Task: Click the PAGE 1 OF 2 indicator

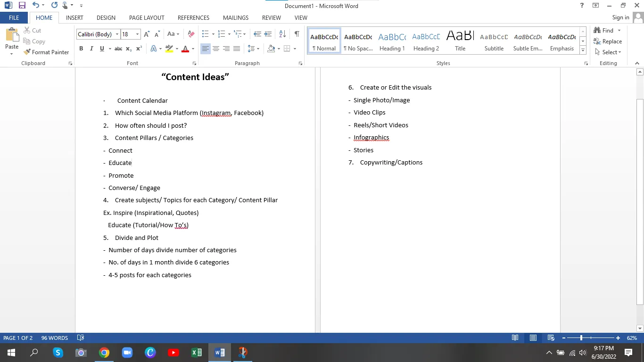Action: (x=18, y=338)
